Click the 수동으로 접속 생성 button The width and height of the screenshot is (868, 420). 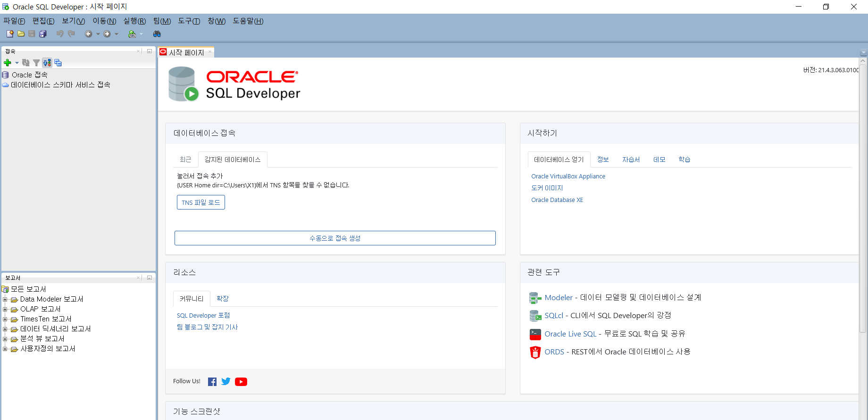(x=335, y=238)
